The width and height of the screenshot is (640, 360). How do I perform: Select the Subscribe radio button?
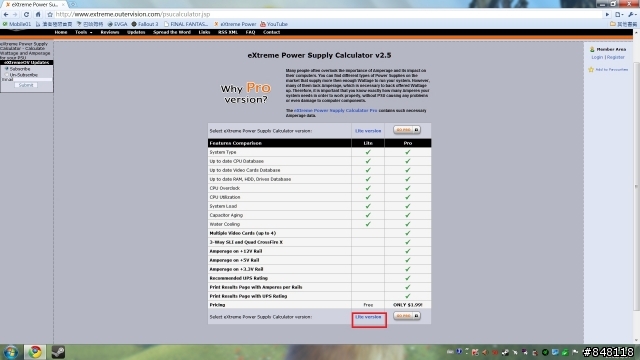click(x=7, y=69)
